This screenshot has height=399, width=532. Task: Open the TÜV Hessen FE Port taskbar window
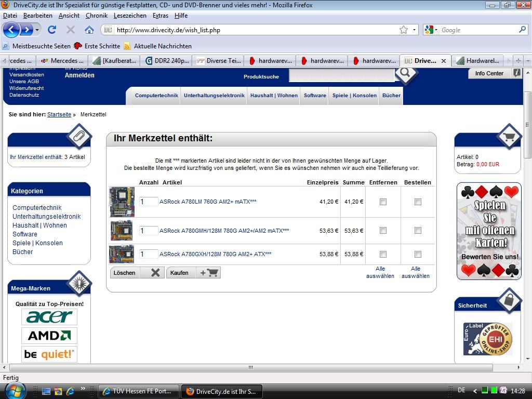coord(139,391)
